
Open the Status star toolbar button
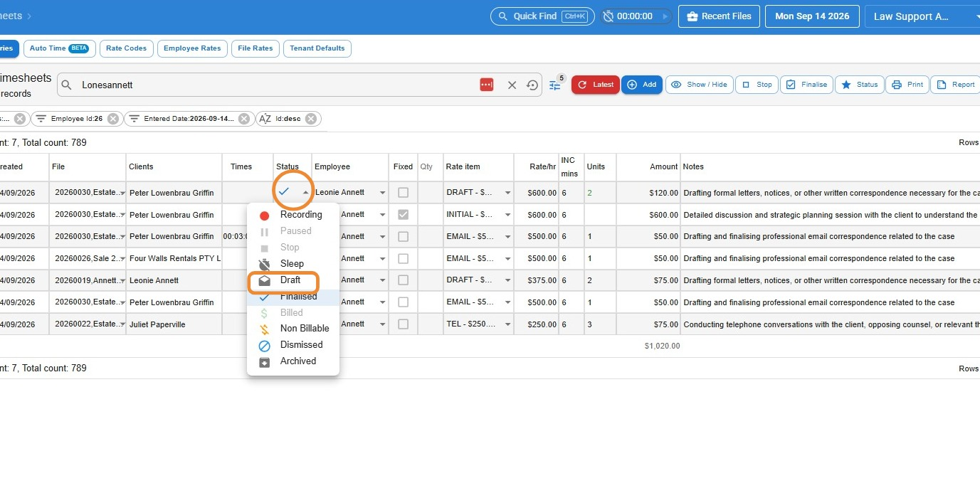pyautogui.click(x=860, y=85)
